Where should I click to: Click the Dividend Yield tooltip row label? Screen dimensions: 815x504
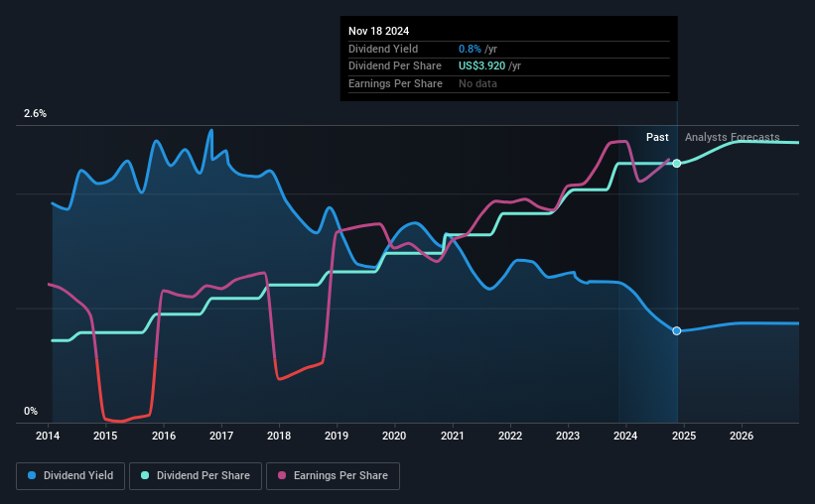point(383,49)
